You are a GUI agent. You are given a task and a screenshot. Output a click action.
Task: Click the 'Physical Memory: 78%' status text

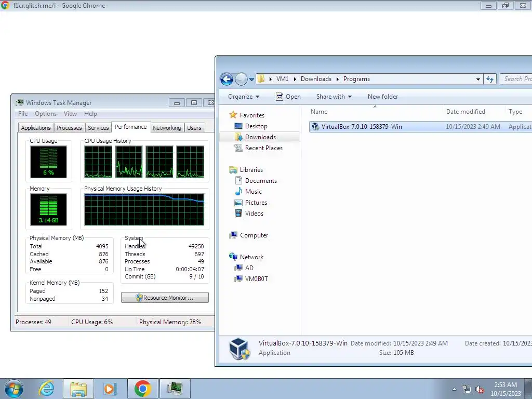[170, 322]
